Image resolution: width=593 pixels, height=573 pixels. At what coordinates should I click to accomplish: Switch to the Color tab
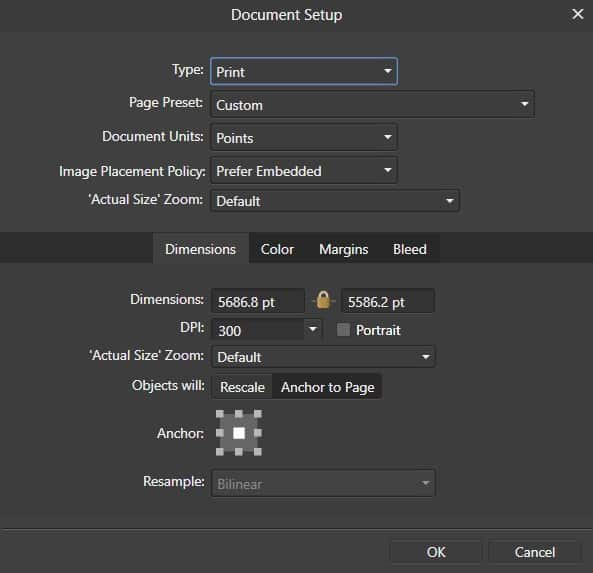tap(277, 249)
